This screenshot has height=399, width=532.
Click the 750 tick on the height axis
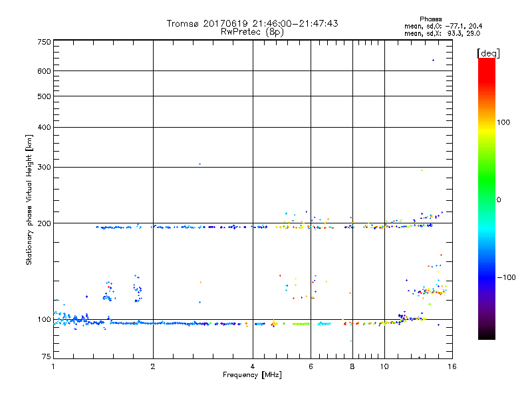(45, 42)
